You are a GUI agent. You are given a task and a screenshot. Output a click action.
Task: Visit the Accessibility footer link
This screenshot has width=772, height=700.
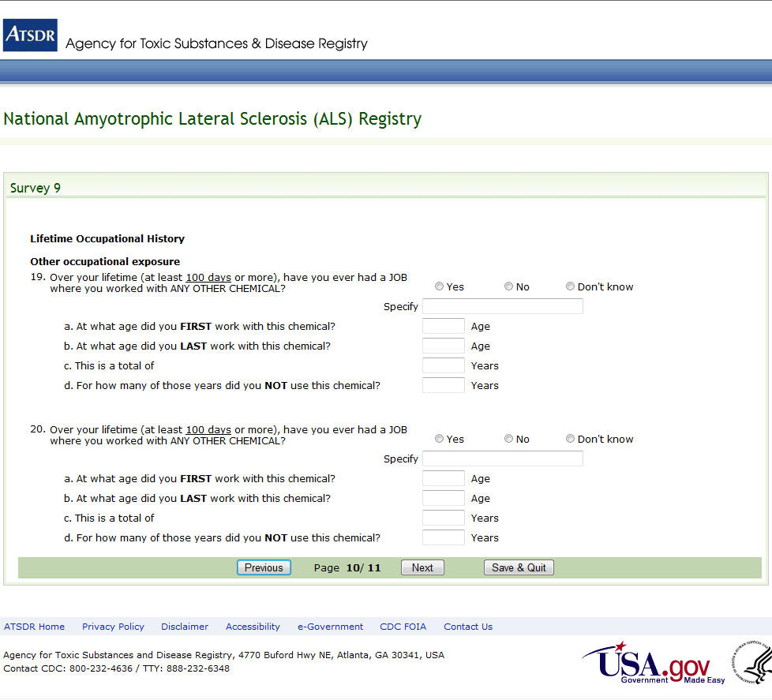[253, 627]
